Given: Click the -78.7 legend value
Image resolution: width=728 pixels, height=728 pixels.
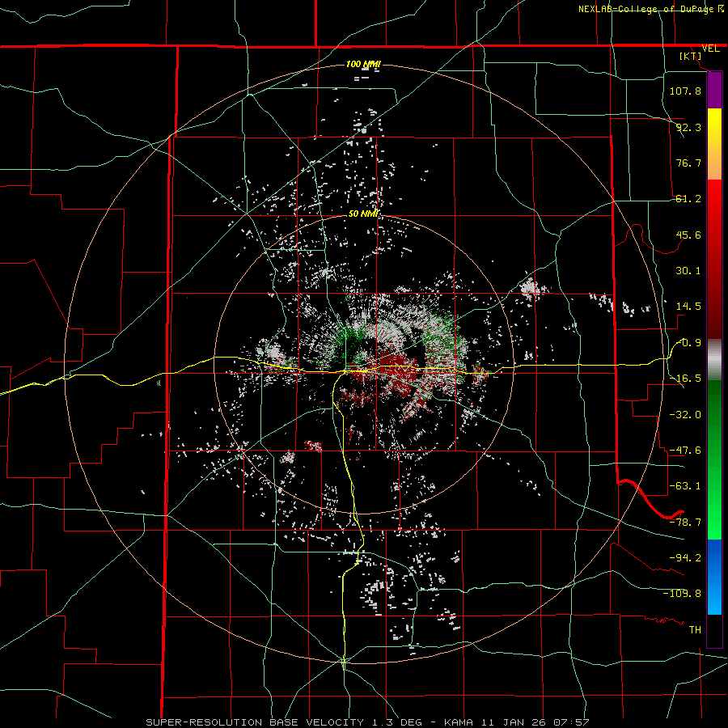Looking at the screenshot, I should point(685,523).
